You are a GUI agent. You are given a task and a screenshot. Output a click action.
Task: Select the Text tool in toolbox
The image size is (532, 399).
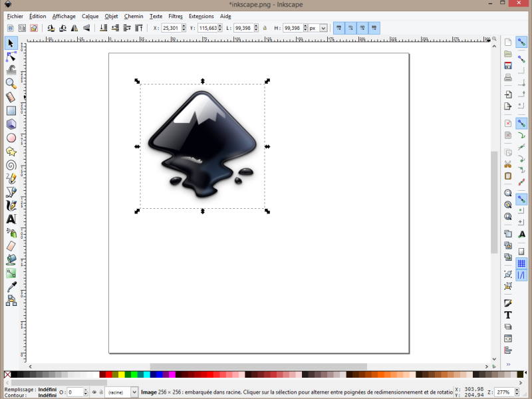click(11, 219)
